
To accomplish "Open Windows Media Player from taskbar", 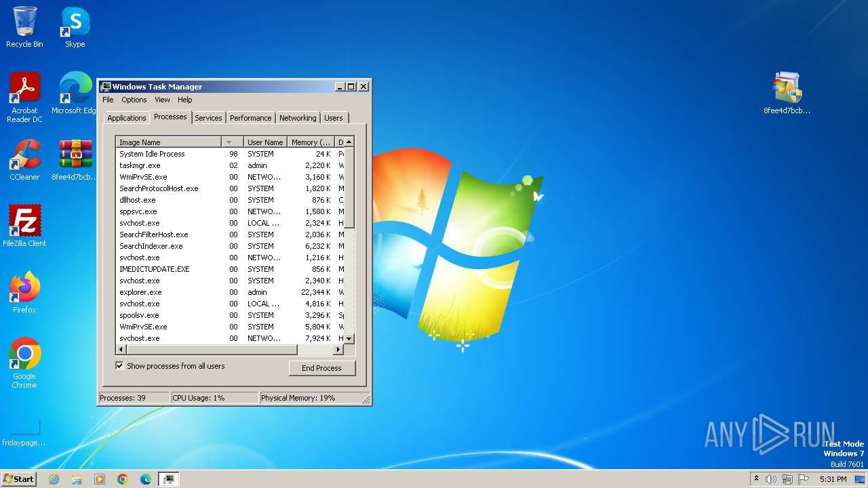I will [100, 479].
